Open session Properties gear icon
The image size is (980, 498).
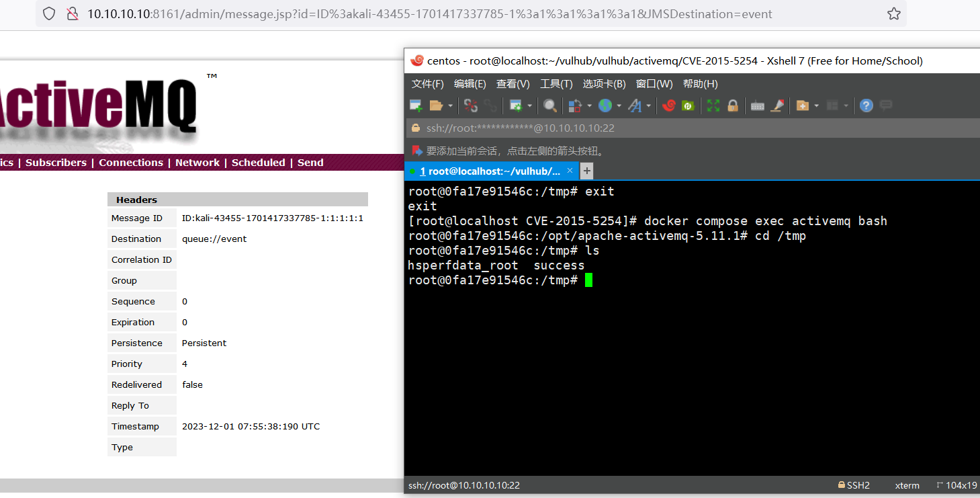(516, 106)
